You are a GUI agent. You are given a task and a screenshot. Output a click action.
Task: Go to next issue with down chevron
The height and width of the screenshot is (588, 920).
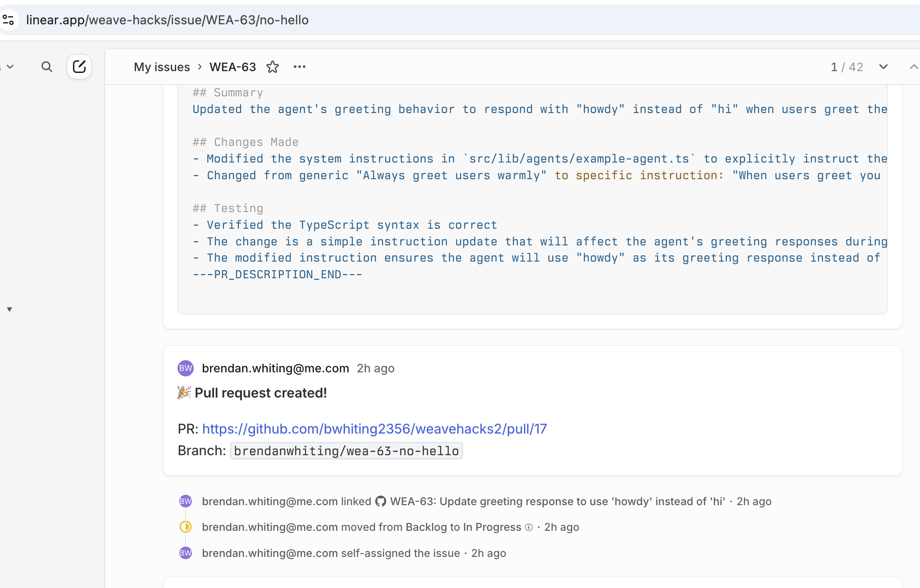883,67
